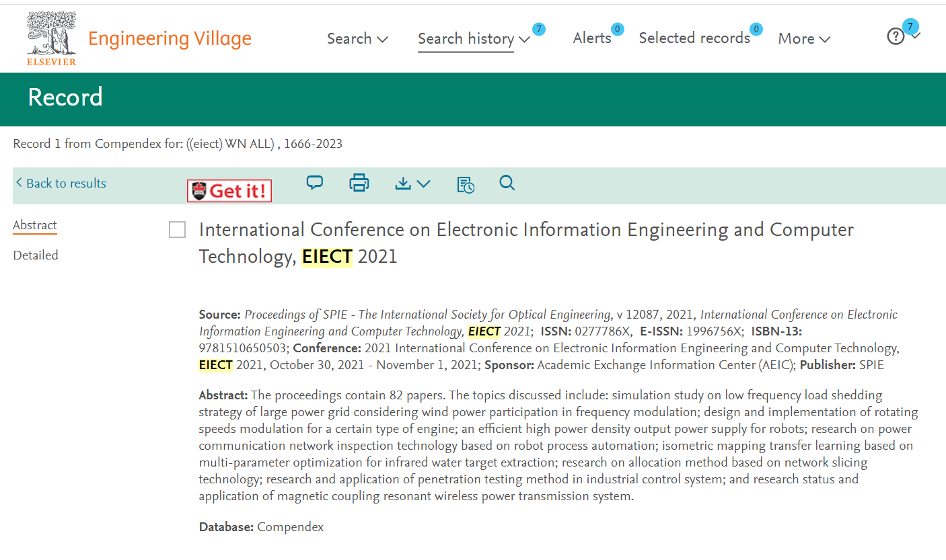
Task: Click the Record page header
Action: click(x=65, y=97)
